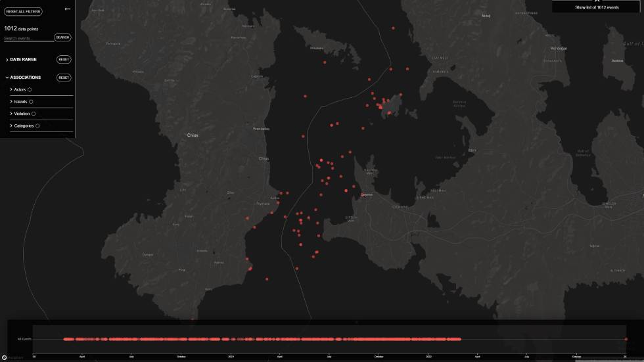Toggle the circle next to Islands
Image resolution: width=644 pixels, height=362 pixels.
pos(31,101)
